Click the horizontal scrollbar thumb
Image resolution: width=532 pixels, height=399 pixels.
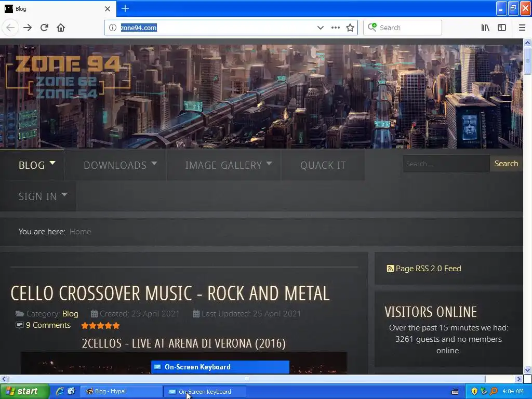point(247,379)
